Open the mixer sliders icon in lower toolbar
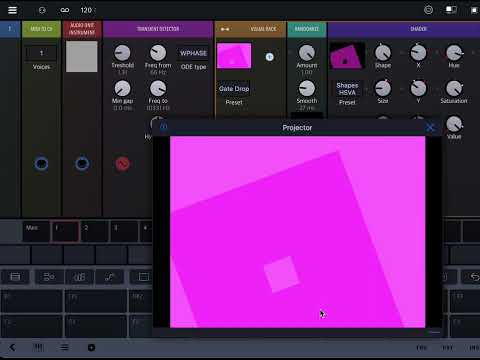The width and height of the screenshot is (480, 360). 49,277
